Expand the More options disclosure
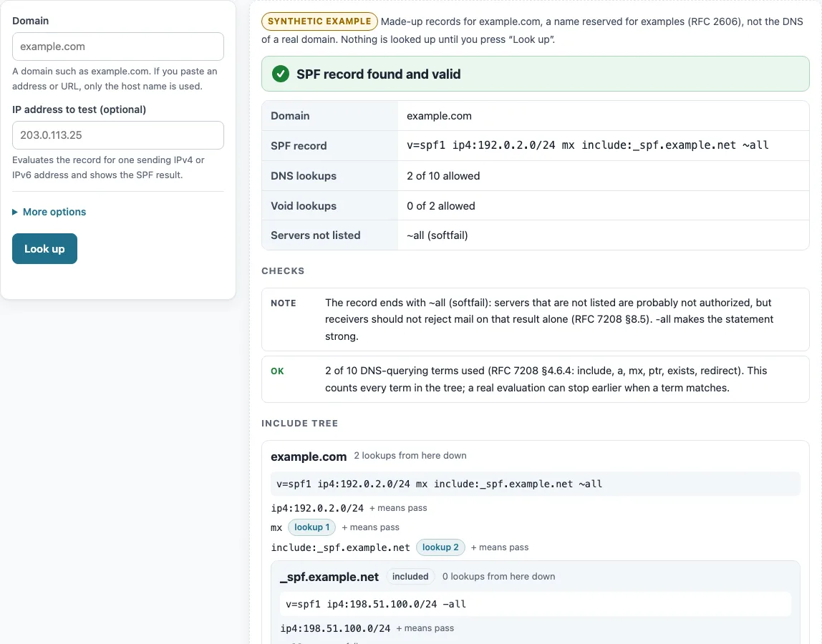 pyautogui.click(x=49, y=212)
